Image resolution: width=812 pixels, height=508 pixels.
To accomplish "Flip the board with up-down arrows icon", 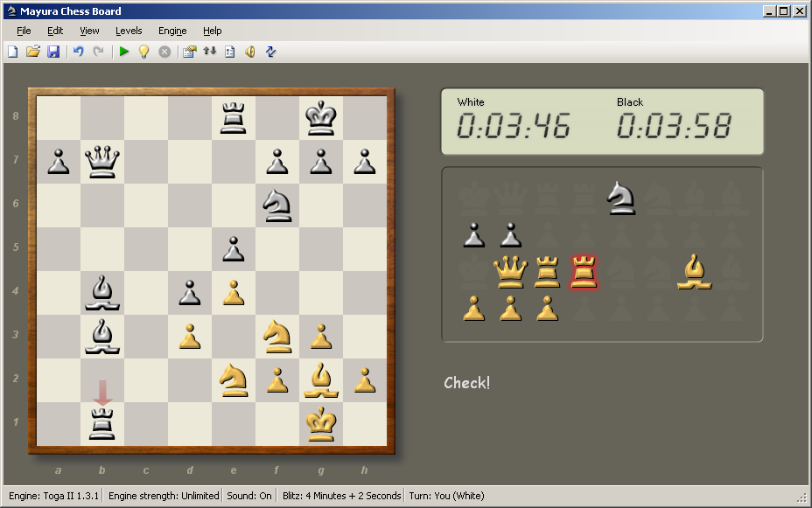I will point(209,52).
